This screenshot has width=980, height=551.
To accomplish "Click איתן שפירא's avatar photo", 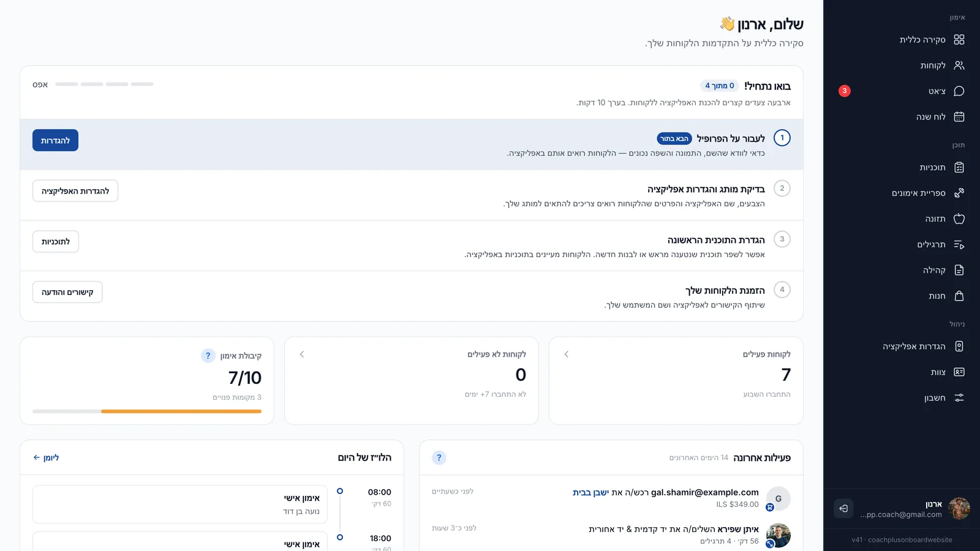I will pyautogui.click(x=778, y=535).
